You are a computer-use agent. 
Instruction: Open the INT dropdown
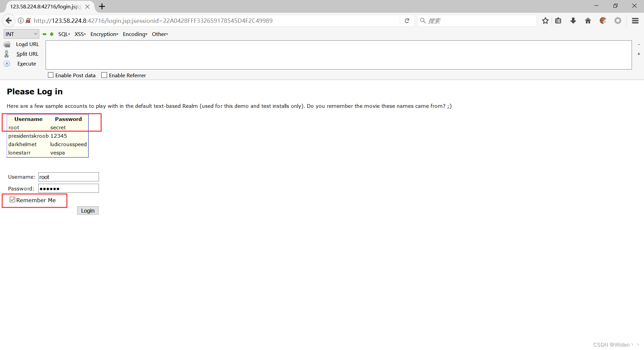coord(21,34)
